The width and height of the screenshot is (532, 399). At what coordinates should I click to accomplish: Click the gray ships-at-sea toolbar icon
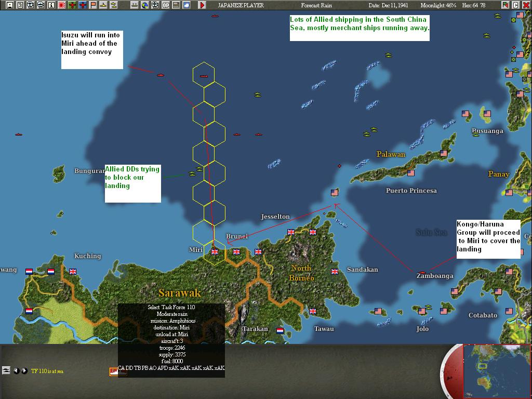pyautogui.click(x=135, y=5)
